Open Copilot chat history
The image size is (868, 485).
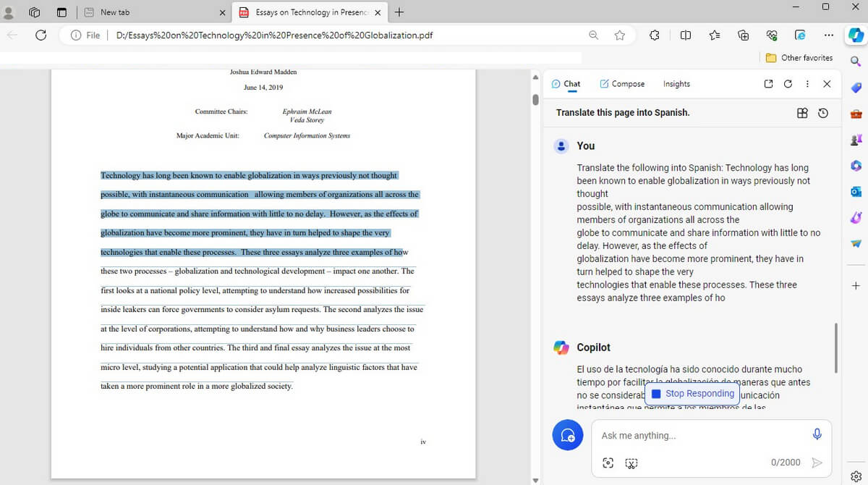[x=823, y=113]
